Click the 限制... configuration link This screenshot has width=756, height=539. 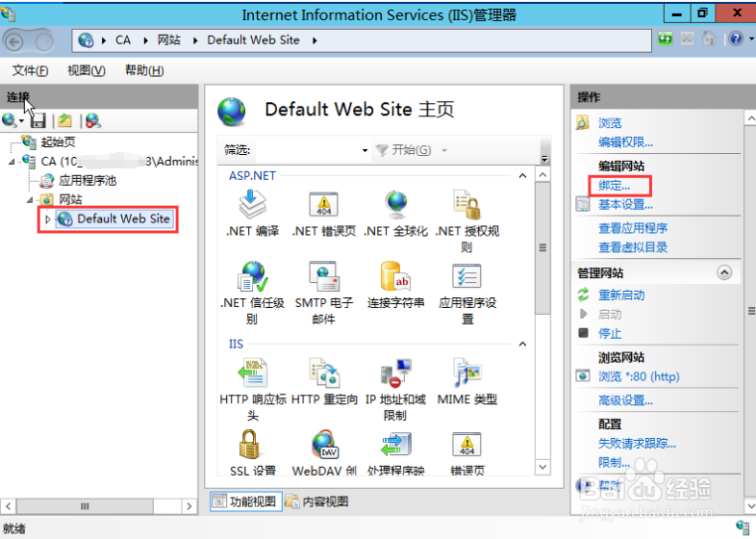614,463
